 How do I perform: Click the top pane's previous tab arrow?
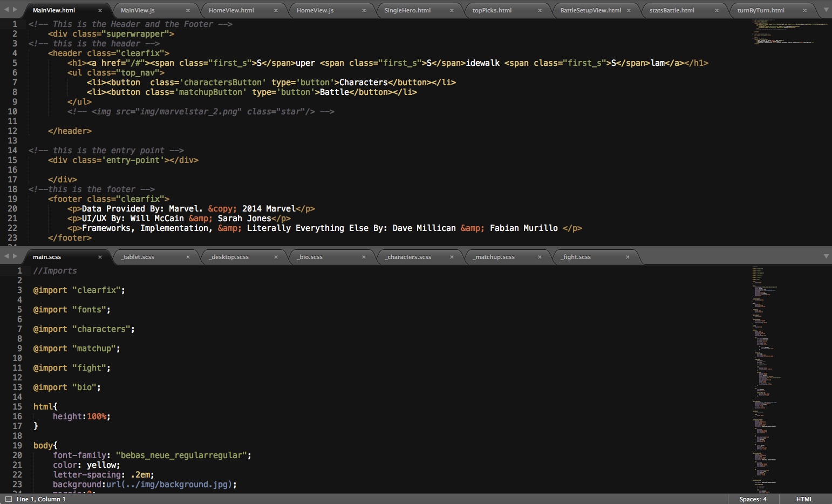[x=6, y=10]
